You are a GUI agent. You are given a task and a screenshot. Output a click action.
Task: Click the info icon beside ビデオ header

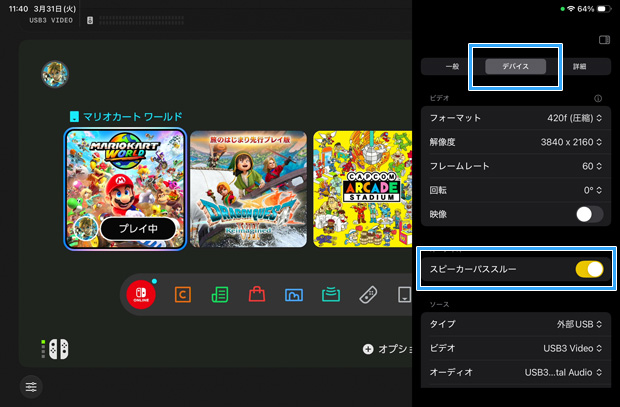point(598,99)
